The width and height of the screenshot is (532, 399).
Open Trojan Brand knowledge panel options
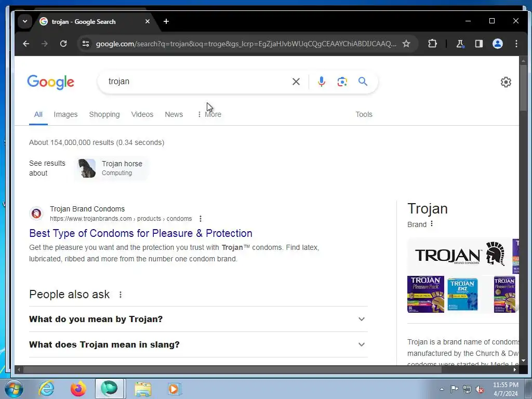coord(432,224)
